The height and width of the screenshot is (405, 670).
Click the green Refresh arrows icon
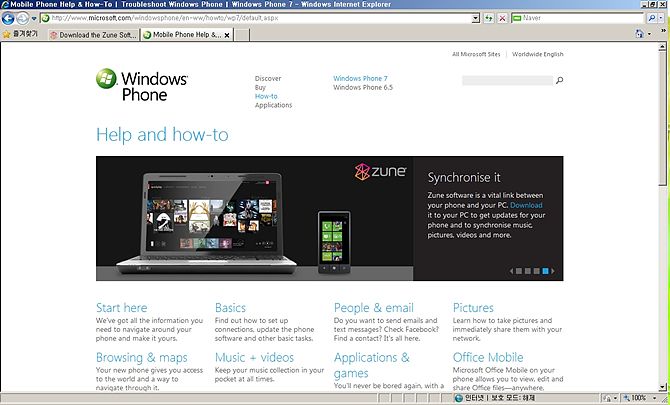point(488,18)
